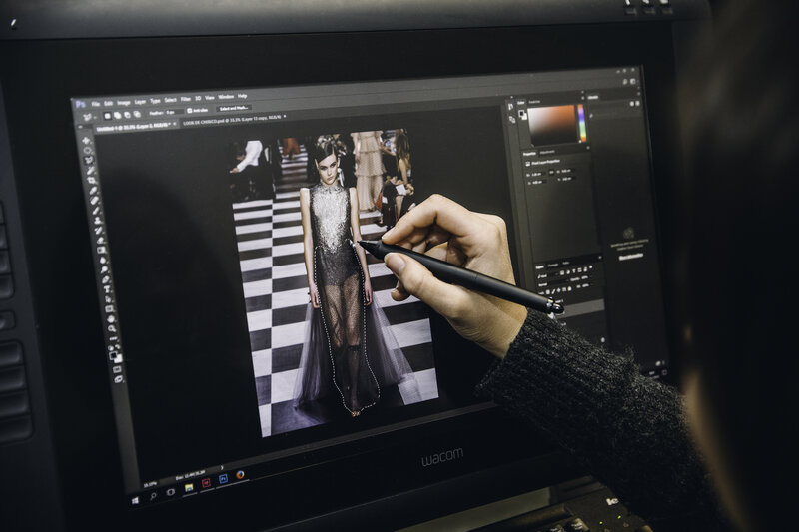
Task: Click the Feather value field
Action: click(174, 112)
